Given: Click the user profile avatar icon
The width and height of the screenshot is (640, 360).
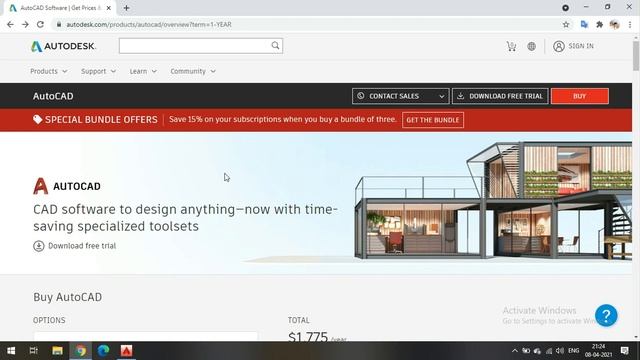Looking at the screenshot, I should (x=559, y=46).
